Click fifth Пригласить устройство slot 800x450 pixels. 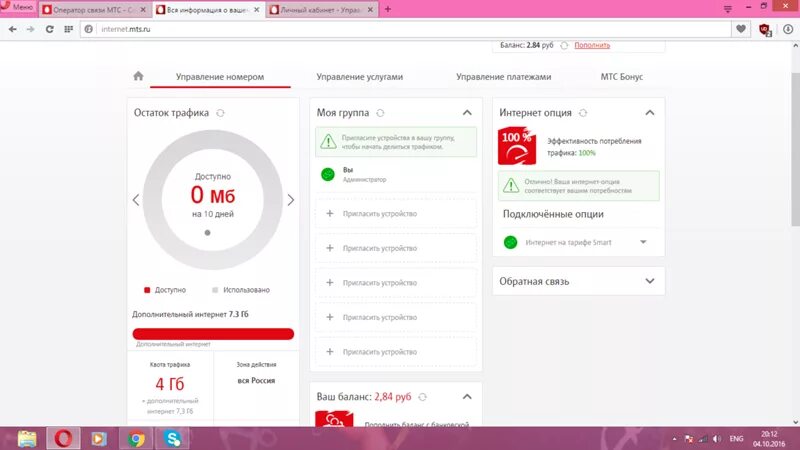396,352
